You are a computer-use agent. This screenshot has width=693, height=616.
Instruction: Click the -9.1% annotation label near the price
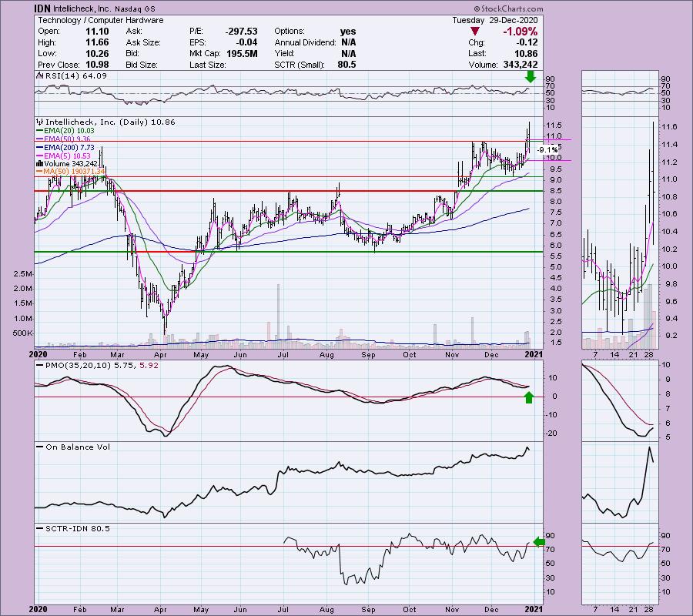(547, 150)
